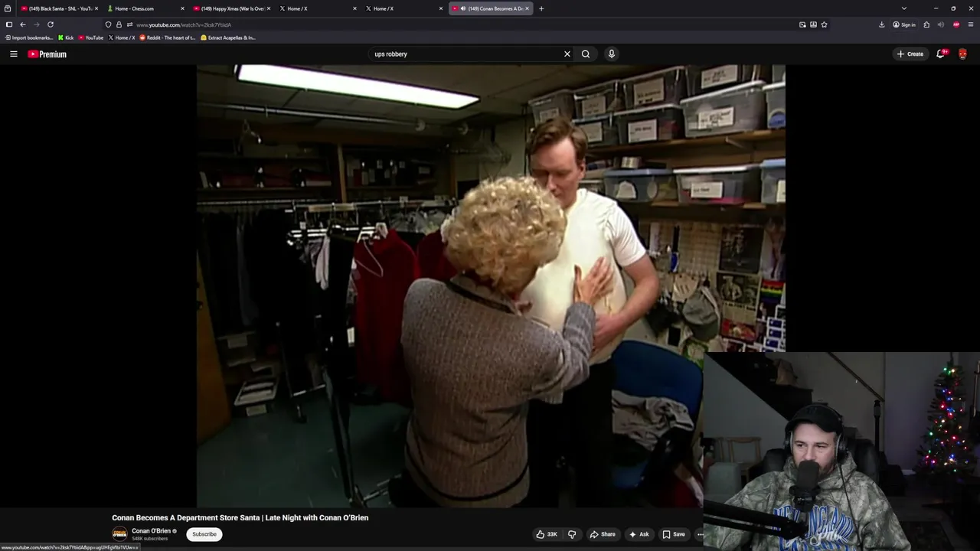Open the browser application menu
The width and height of the screenshot is (980, 551).
point(971,24)
